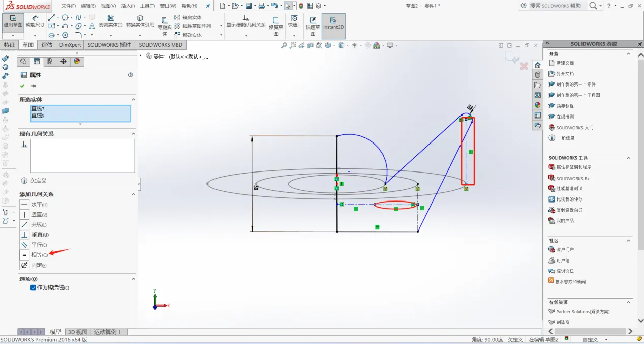This screenshot has height=344, width=644.
Task: Collapse the 在线资源 section
Action: tap(628, 302)
